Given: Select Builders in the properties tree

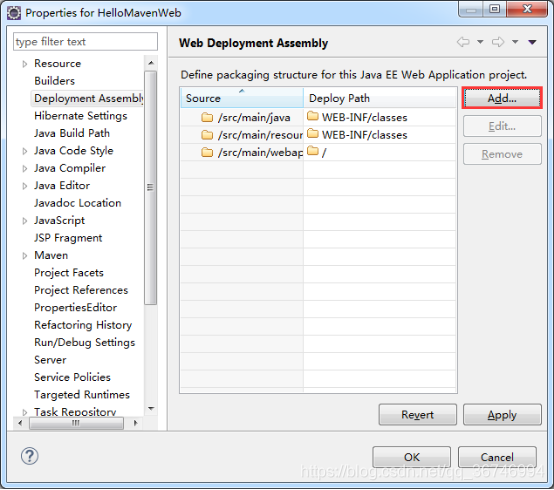Looking at the screenshot, I should (54, 81).
